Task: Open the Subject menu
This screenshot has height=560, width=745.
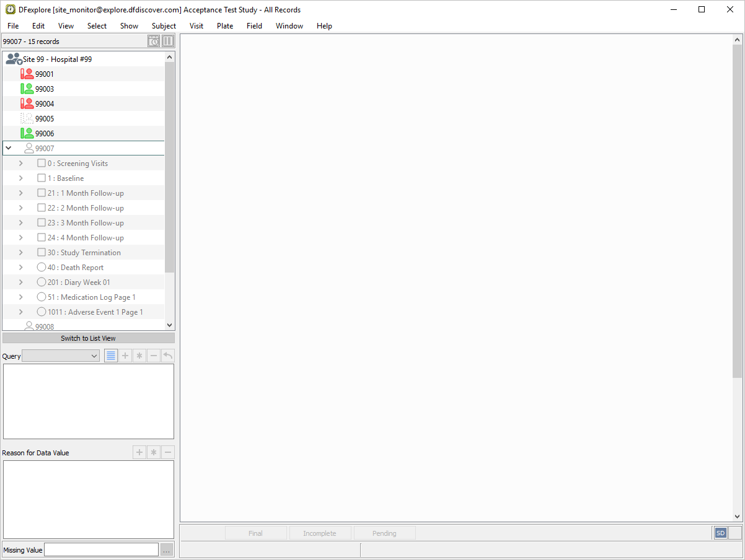Action: pyautogui.click(x=164, y=26)
